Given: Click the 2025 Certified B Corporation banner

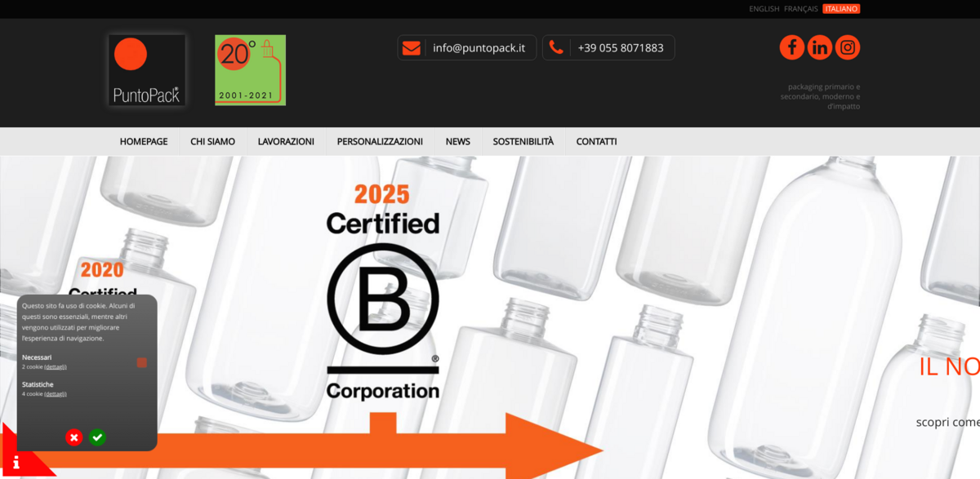Looking at the screenshot, I should pyautogui.click(x=383, y=291).
